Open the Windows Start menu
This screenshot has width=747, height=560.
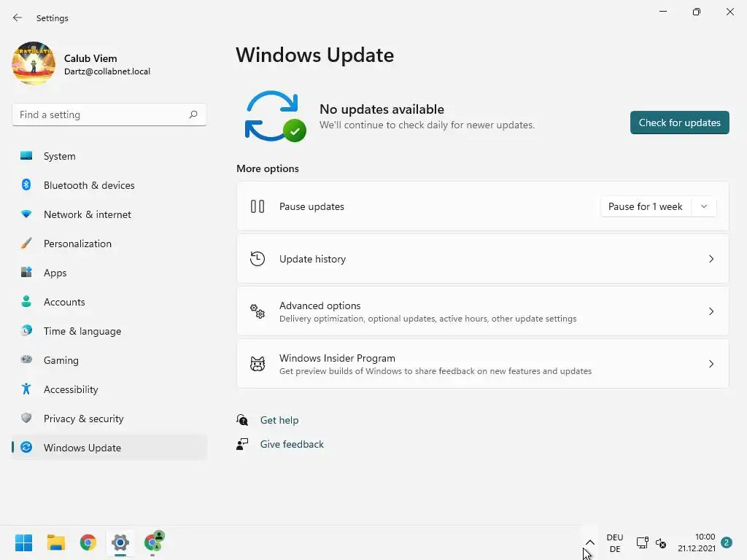coord(23,542)
